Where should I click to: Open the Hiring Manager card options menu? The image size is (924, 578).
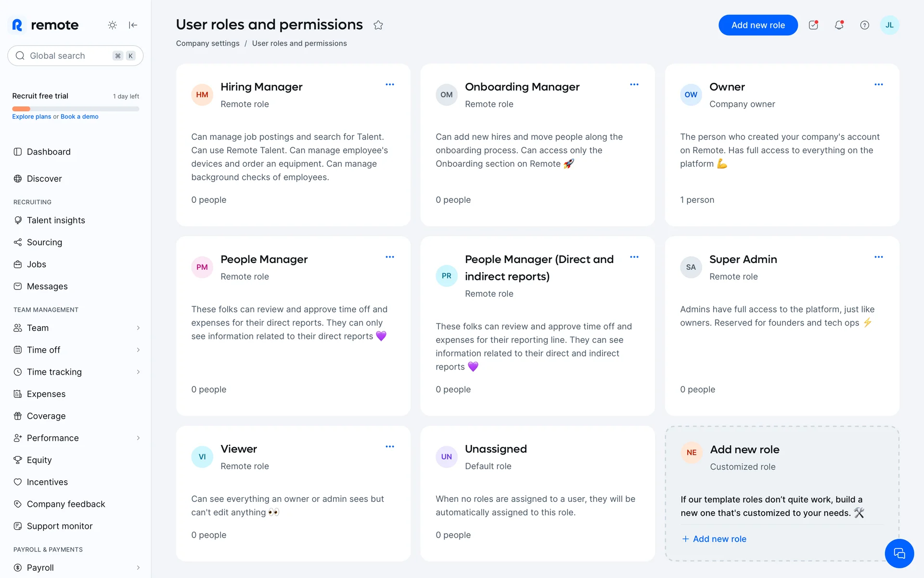pyautogui.click(x=390, y=85)
